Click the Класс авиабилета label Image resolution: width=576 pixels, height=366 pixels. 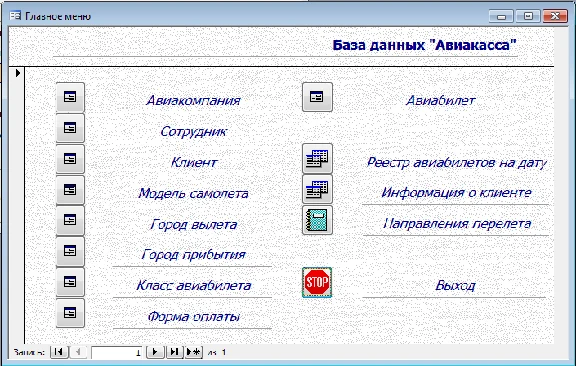point(194,285)
